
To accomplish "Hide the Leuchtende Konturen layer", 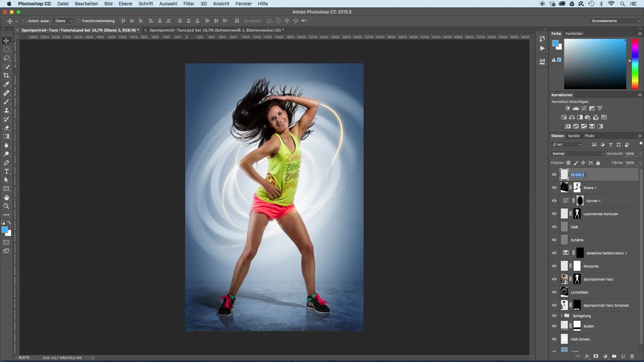I will click(554, 214).
